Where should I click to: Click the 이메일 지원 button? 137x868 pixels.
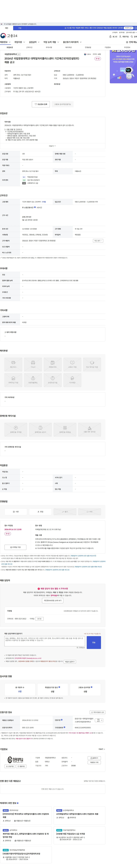(15, 547)
